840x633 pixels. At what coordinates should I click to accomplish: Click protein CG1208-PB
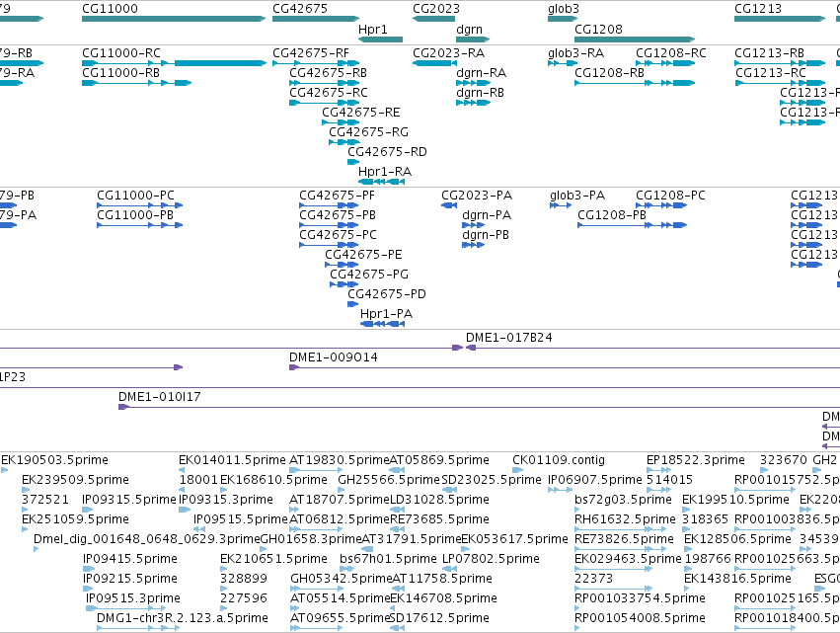tap(632, 224)
